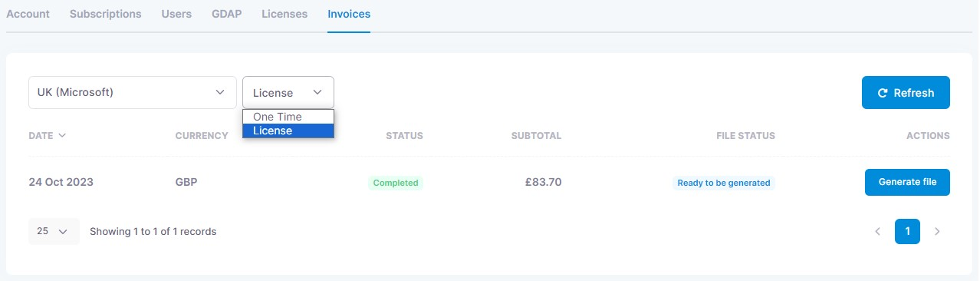Go to previous page with left chevron
980x281 pixels.
tap(877, 231)
